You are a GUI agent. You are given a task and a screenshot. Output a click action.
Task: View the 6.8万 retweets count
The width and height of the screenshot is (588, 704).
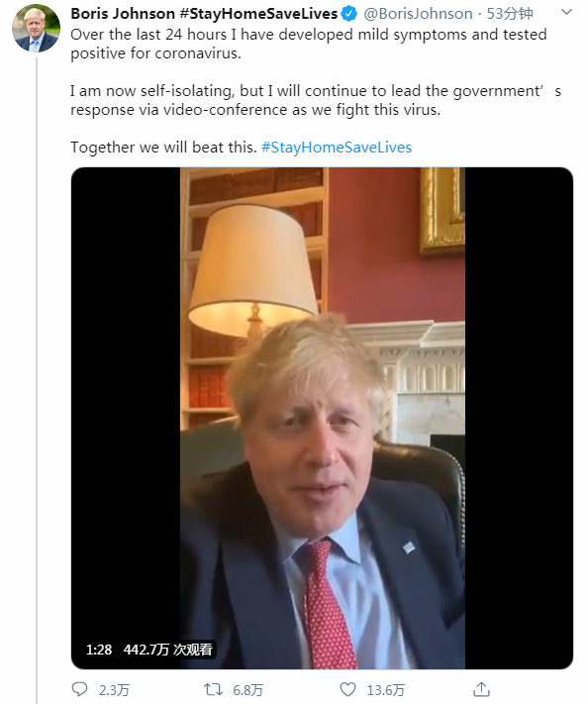pyautogui.click(x=247, y=689)
